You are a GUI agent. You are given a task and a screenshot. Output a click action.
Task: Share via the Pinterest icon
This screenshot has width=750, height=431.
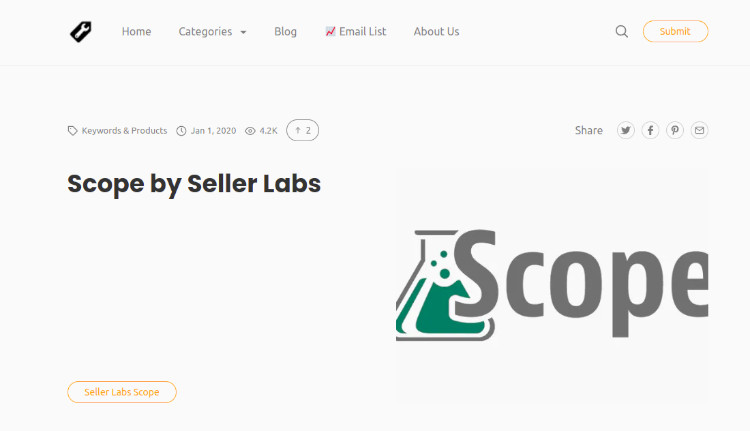(x=675, y=130)
